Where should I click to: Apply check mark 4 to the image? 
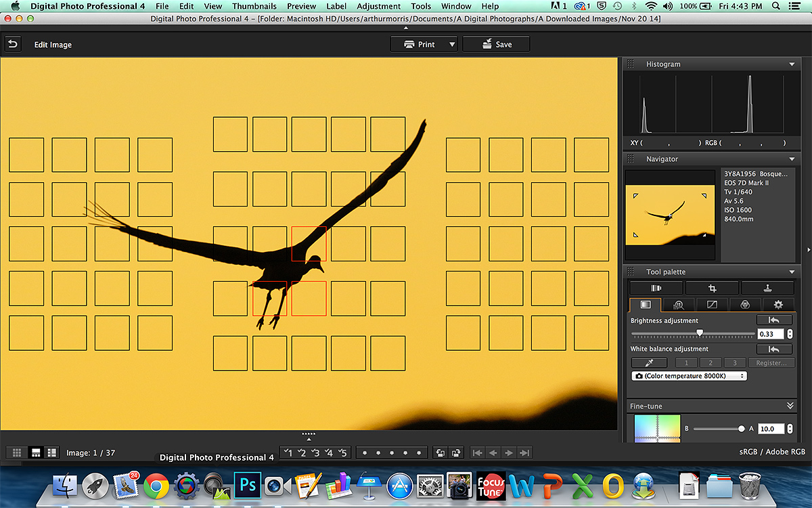pos(329,452)
